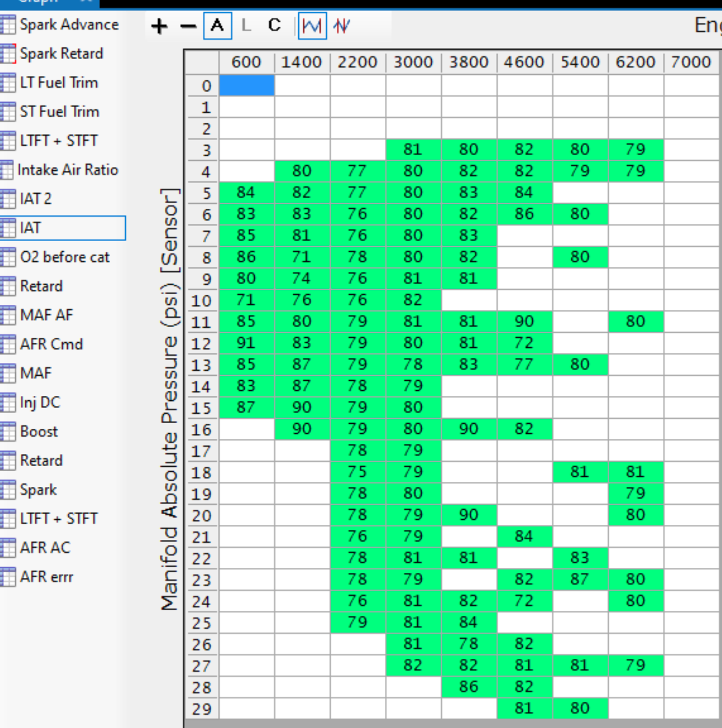Click the cell showing 74 at 9 psi
Viewport: 722px width, 728px height.
tap(302, 279)
